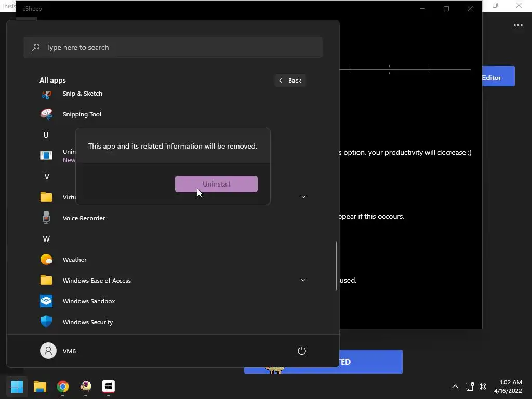Viewport: 532px width, 399px height.
Task: Select the letter W section header
Action: 46,239
